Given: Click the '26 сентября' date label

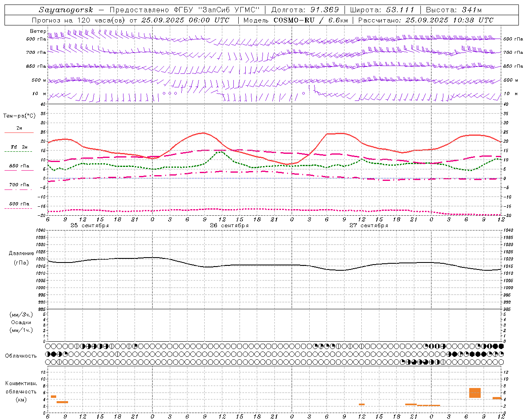Looking at the screenshot, I should (x=229, y=226).
